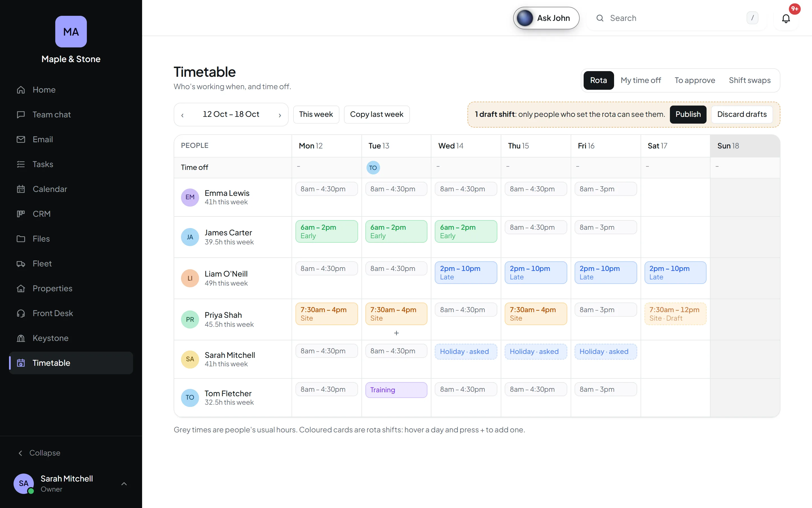This screenshot has height=508, width=812.
Task: Open Sarah Mitchell's Wednesday Holiday request
Action: pos(466,352)
